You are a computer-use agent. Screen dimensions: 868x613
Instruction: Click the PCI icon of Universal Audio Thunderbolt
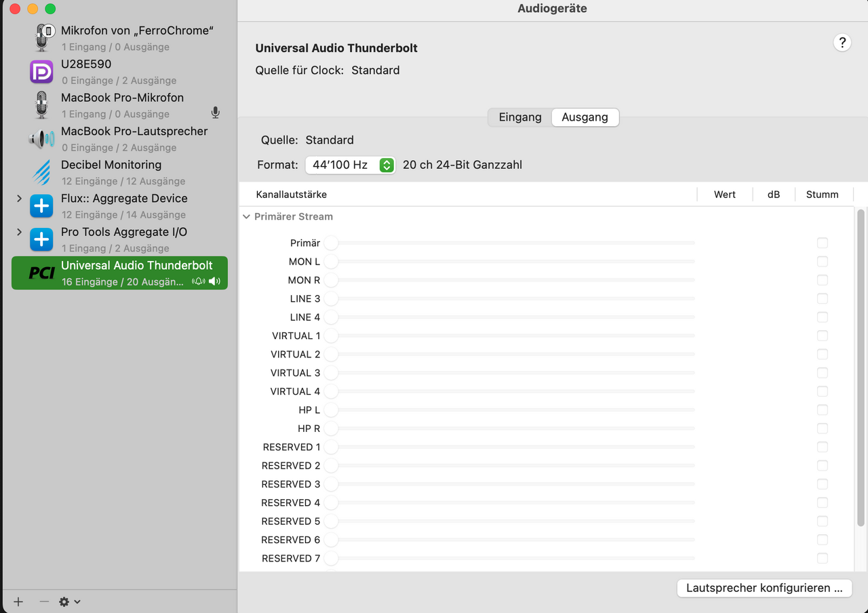point(42,273)
